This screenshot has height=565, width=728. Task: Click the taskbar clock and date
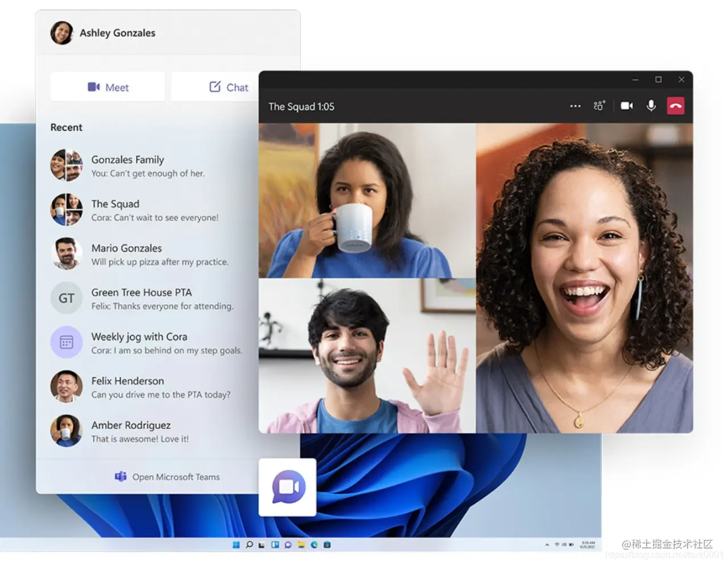click(587, 545)
